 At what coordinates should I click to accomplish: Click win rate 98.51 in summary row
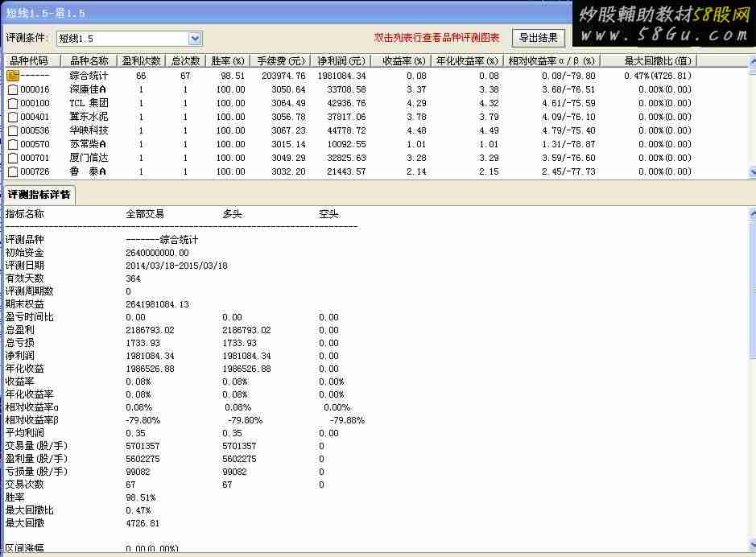[233, 76]
